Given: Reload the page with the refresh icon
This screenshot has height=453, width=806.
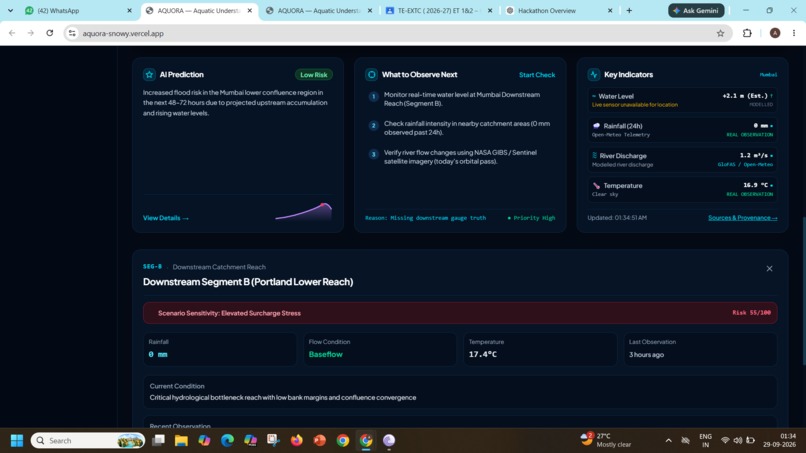Looking at the screenshot, I should click(49, 33).
